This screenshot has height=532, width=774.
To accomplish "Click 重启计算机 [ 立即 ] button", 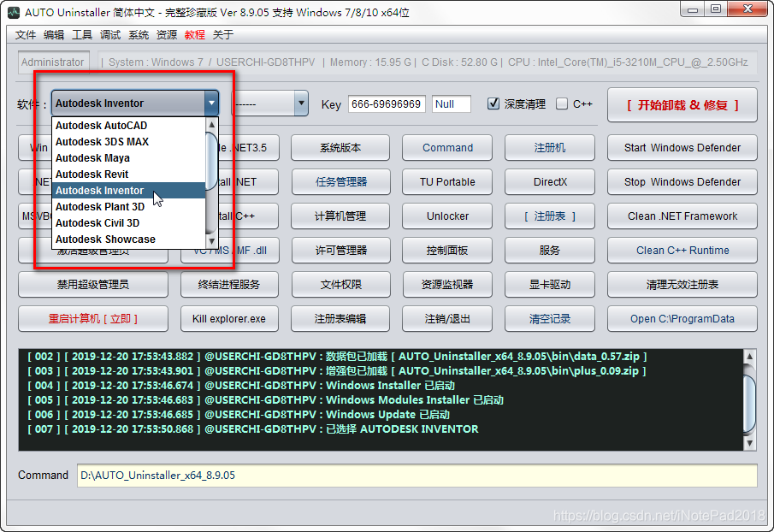I will (93, 319).
